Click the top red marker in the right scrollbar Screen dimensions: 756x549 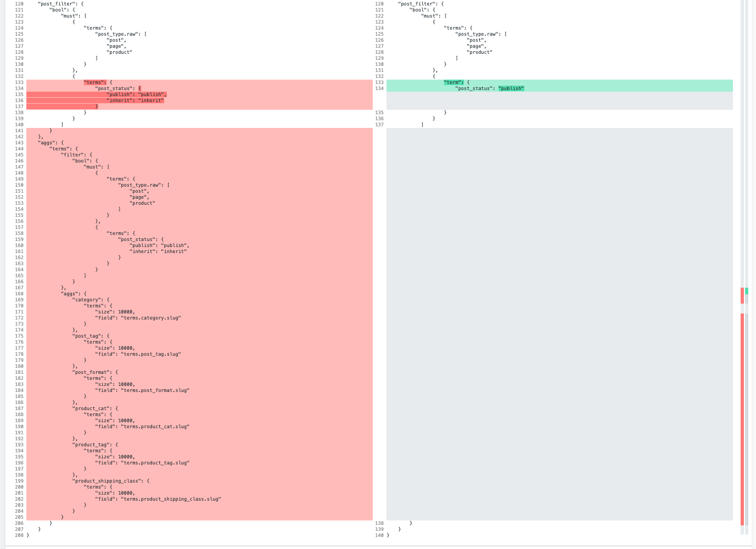click(743, 295)
